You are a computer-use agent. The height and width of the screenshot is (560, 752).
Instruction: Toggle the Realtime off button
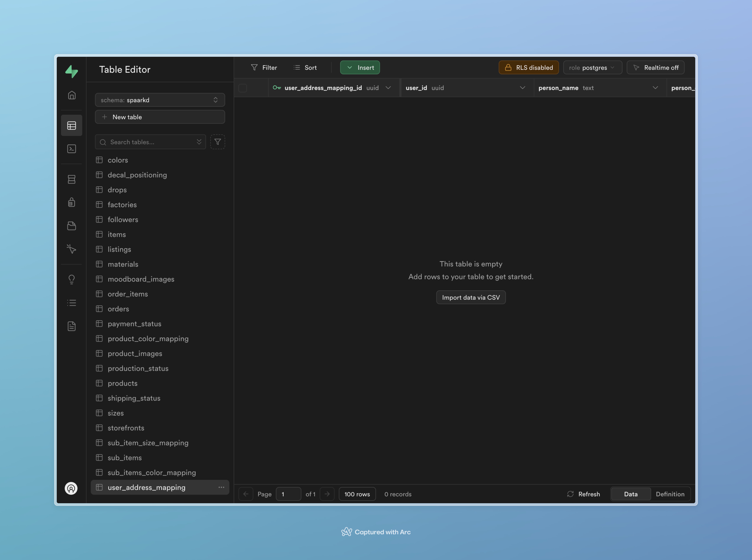click(x=655, y=67)
